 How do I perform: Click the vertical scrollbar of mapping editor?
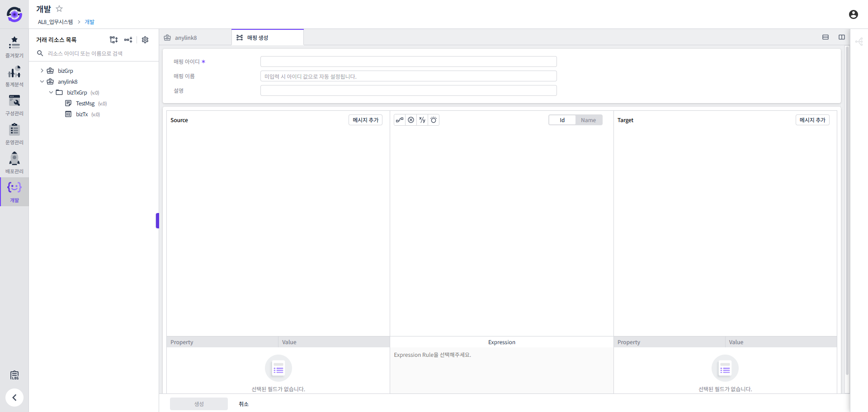pos(847,210)
